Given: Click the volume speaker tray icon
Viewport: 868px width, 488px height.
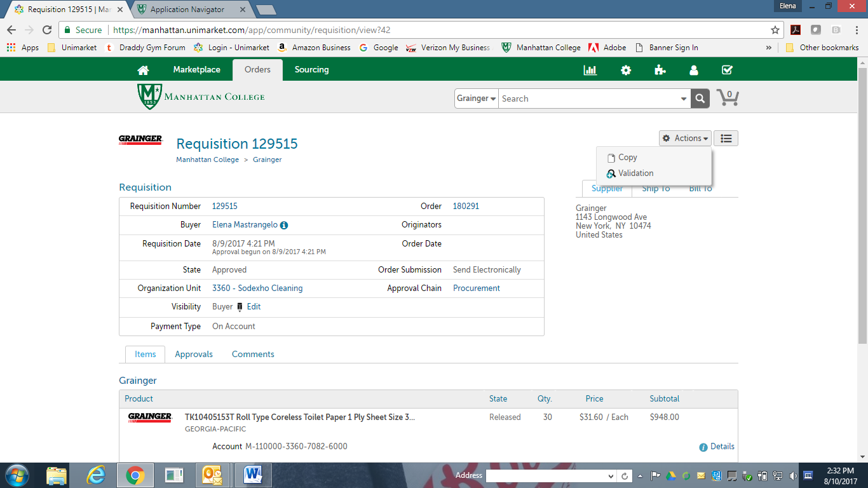Looking at the screenshot, I should (792, 475).
